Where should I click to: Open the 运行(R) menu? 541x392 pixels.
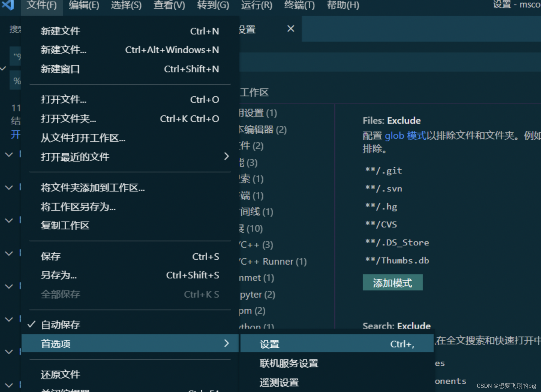[257, 5]
